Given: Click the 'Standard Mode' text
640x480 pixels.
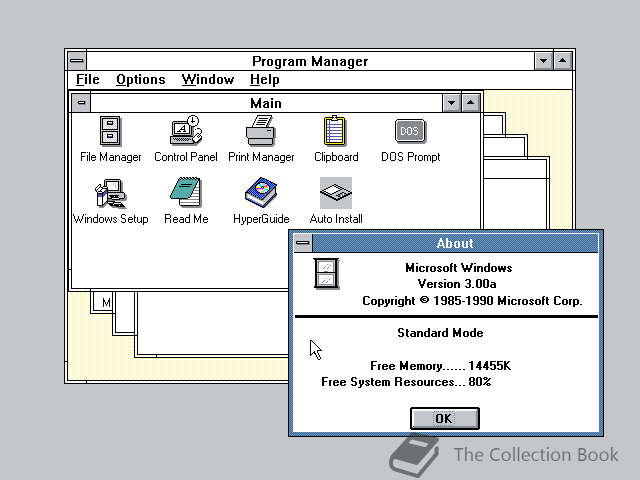Looking at the screenshot, I should pos(440,333).
